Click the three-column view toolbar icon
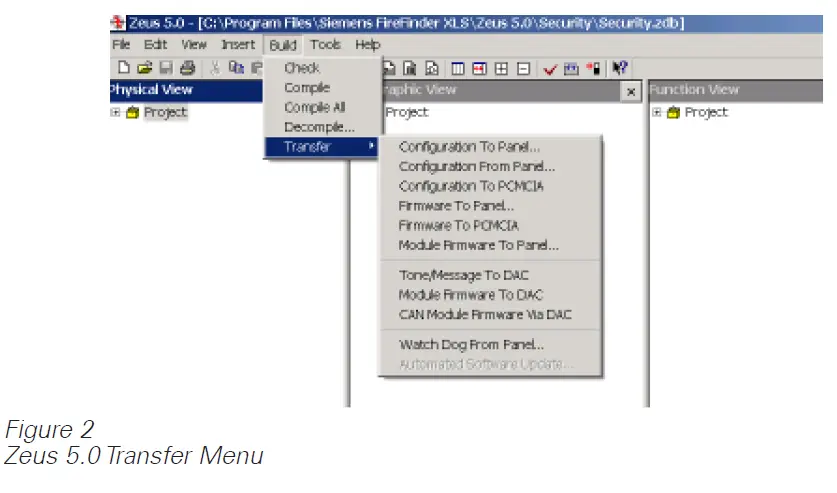The height and width of the screenshot is (493, 837). tap(457, 68)
